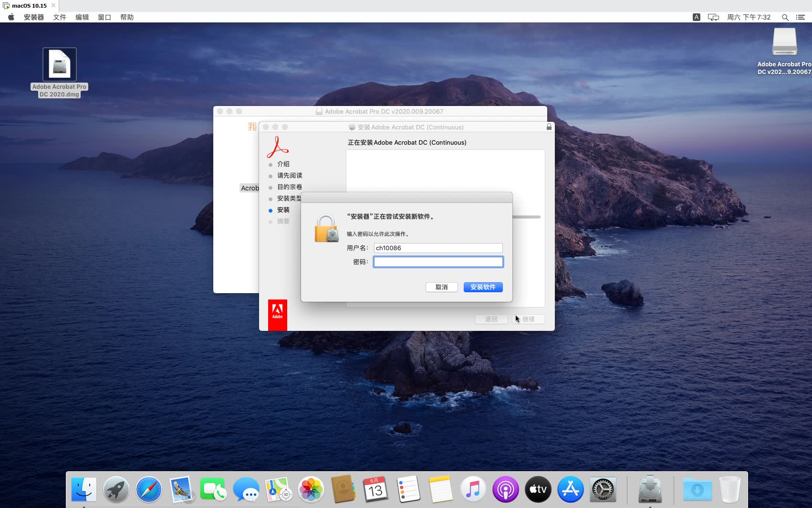Open Downloads folder in the Dock

pos(697,489)
